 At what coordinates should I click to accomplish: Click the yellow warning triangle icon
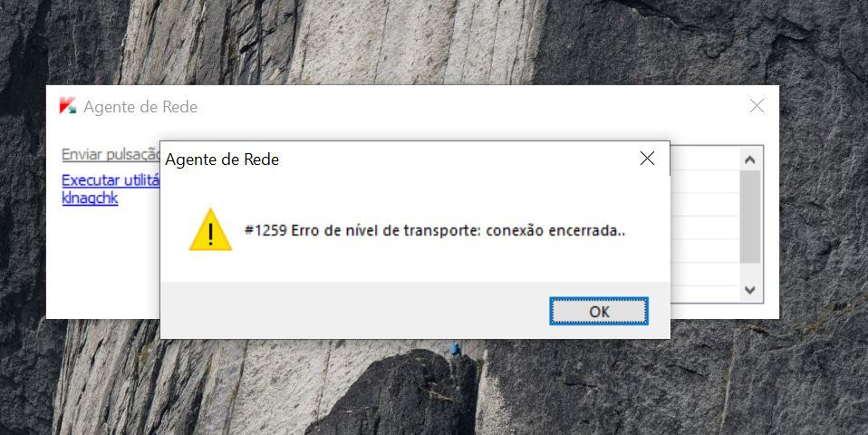click(x=210, y=229)
